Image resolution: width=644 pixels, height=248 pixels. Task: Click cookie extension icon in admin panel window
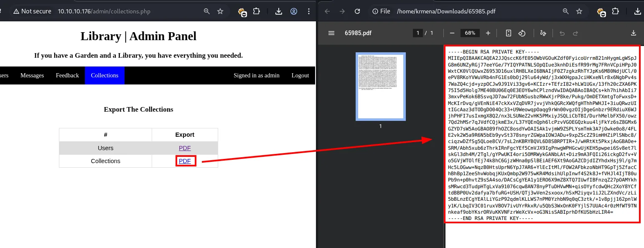(x=242, y=12)
